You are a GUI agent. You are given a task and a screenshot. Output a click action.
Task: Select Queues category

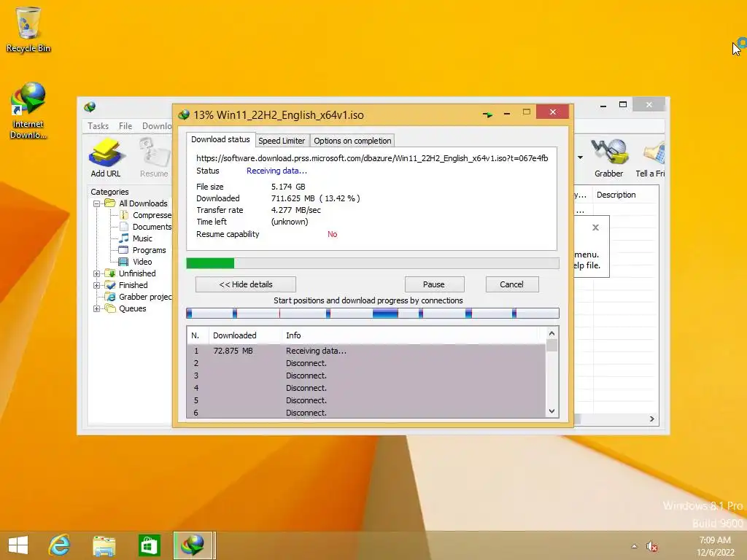pyautogui.click(x=133, y=308)
